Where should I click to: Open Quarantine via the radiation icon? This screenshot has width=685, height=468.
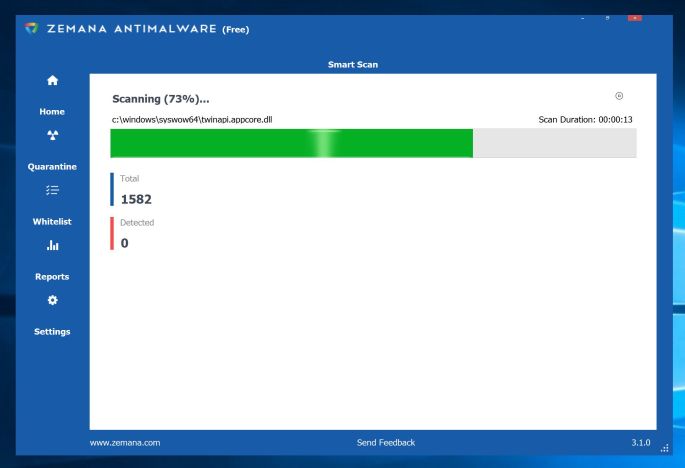pyautogui.click(x=52, y=135)
